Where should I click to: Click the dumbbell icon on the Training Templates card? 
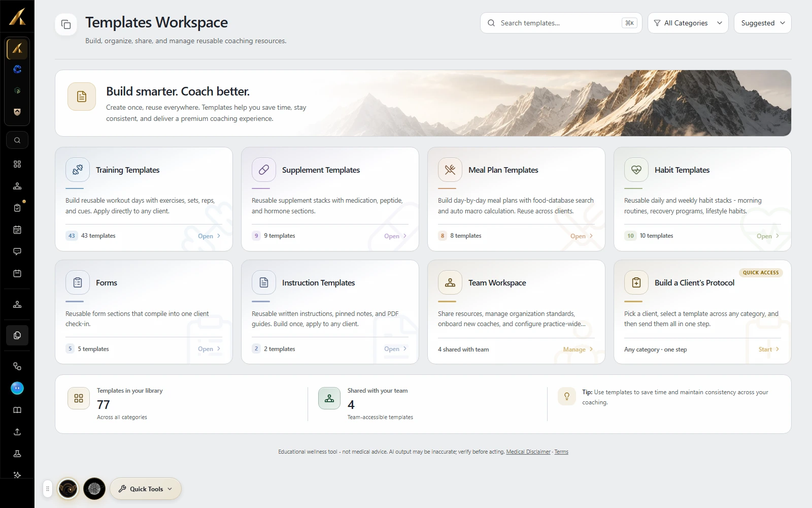pyautogui.click(x=78, y=170)
